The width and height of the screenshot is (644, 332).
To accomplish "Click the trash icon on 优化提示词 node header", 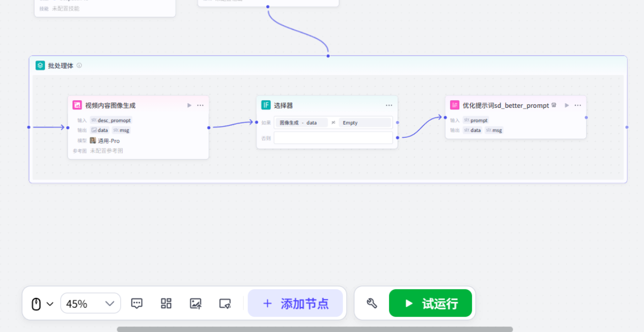I will coord(553,105).
